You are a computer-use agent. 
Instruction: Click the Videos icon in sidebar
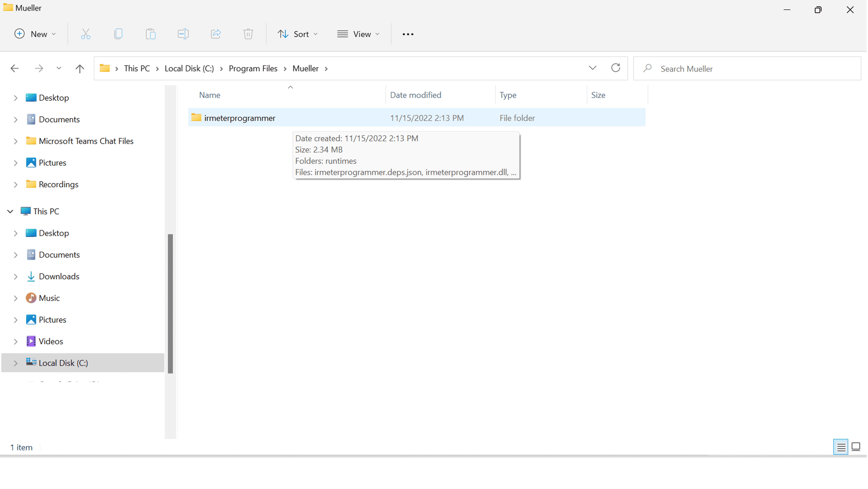(31, 341)
